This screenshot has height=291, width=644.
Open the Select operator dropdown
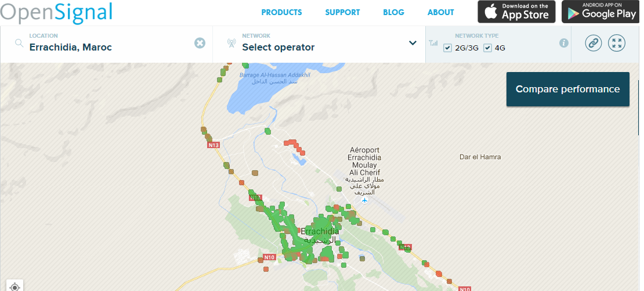point(319,44)
